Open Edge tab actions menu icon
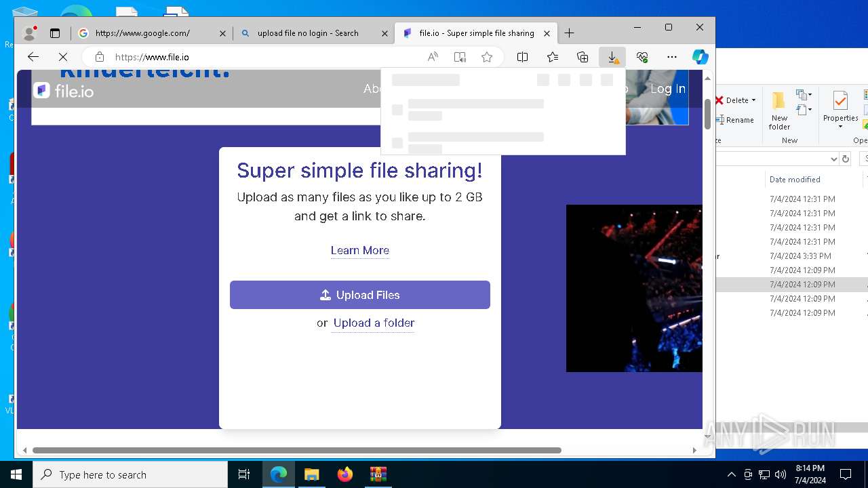The width and height of the screenshot is (868, 488). [55, 33]
